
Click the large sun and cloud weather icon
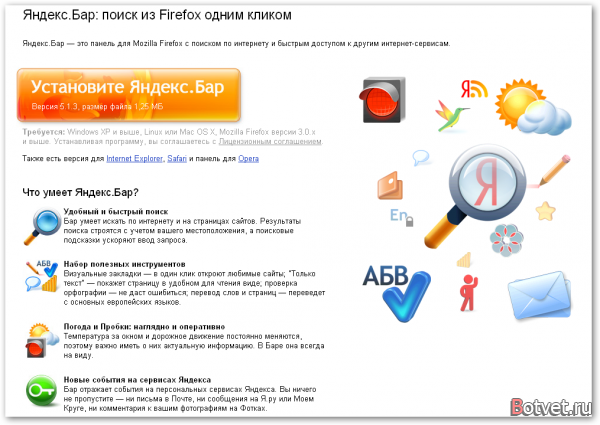coord(532,107)
